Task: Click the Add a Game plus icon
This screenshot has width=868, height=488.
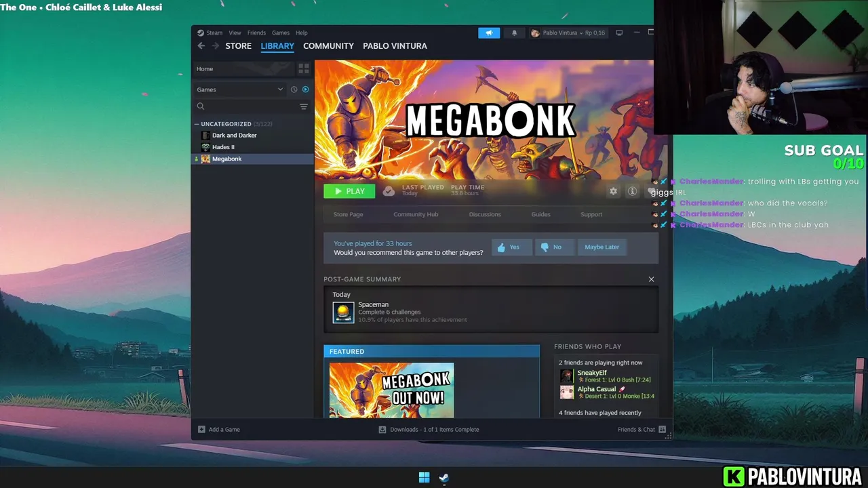Action: point(201,430)
